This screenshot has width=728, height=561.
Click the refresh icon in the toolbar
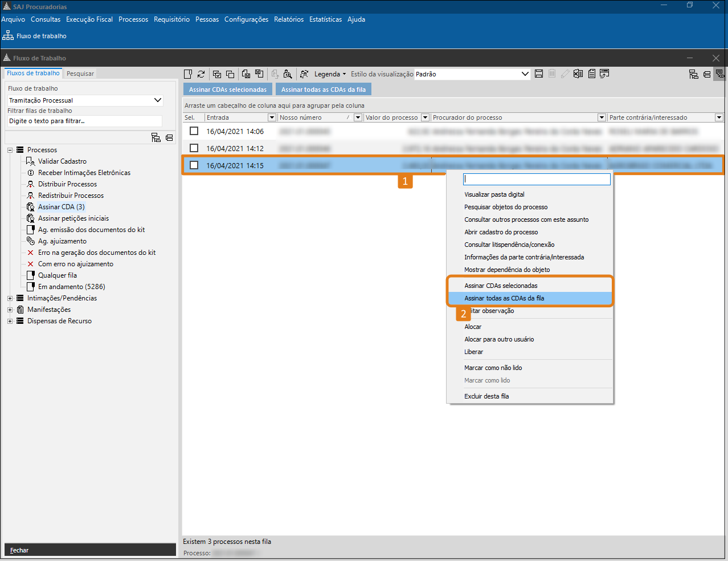pos(201,74)
